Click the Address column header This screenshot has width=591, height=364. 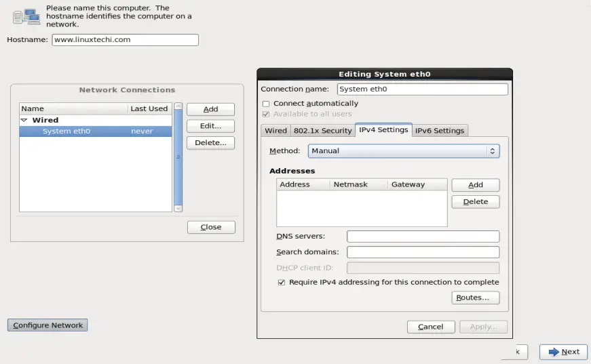coord(303,184)
